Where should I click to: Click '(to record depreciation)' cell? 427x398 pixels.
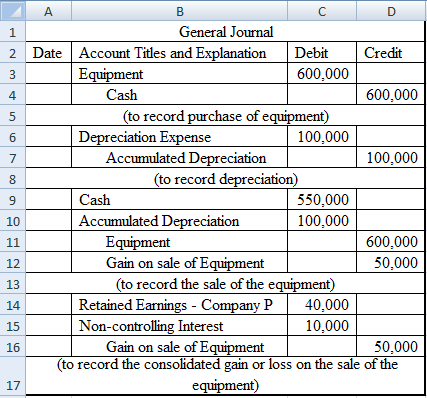(225, 179)
